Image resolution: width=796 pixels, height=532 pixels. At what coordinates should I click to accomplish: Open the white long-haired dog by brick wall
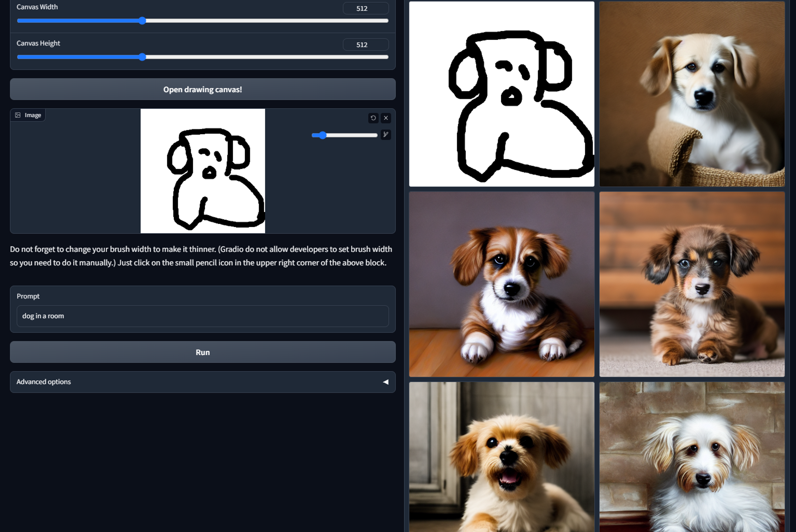coord(692,457)
